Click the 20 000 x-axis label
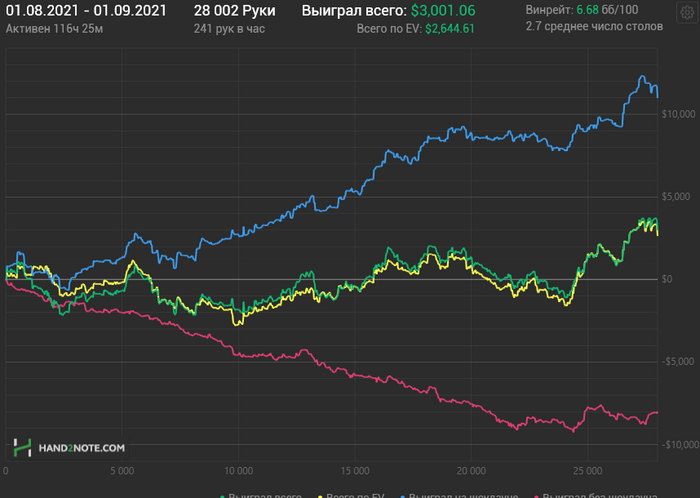Image resolution: width=700 pixels, height=498 pixels. (471, 471)
